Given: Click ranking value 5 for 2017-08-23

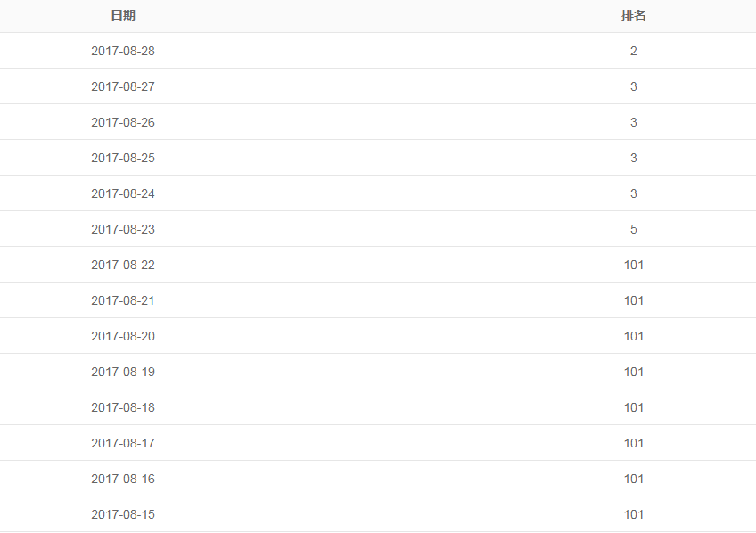Looking at the screenshot, I should click(x=634, y=229).
